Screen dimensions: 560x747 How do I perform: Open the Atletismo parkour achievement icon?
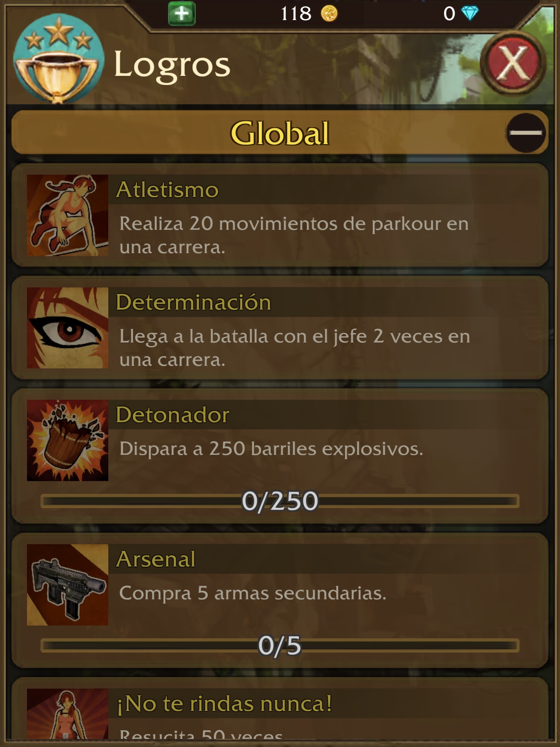(x=67, y=215)
